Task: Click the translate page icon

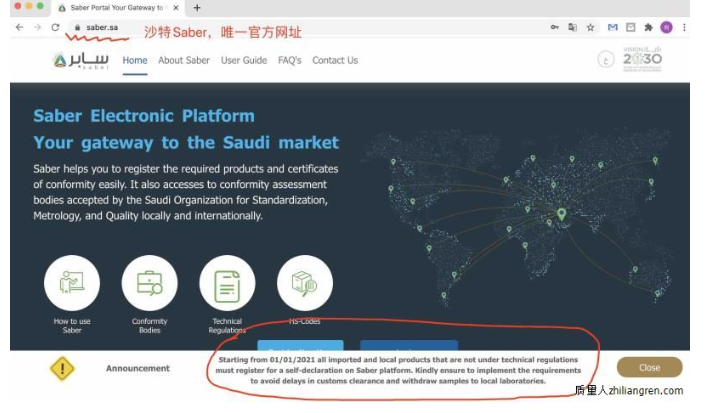Action: [x=573, y=27]
